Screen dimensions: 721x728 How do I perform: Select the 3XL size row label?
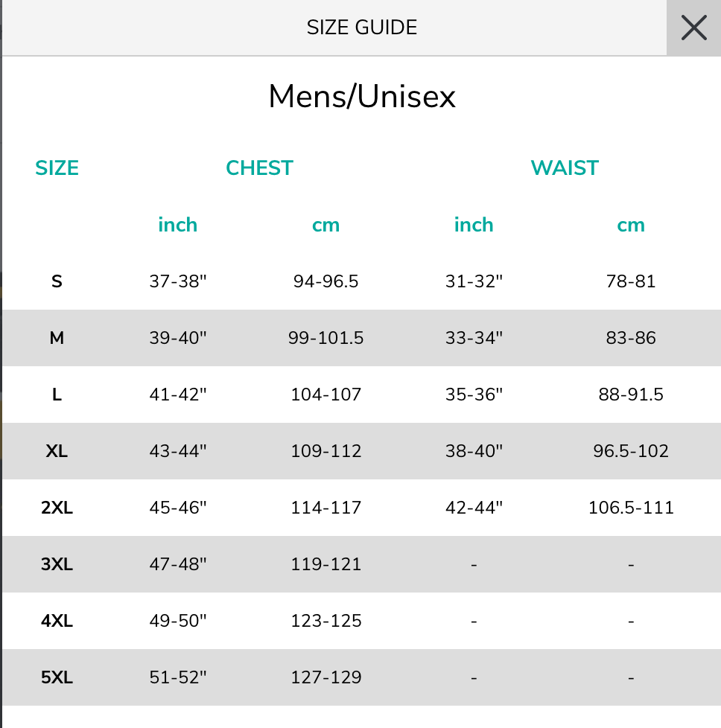click(57, 564)
